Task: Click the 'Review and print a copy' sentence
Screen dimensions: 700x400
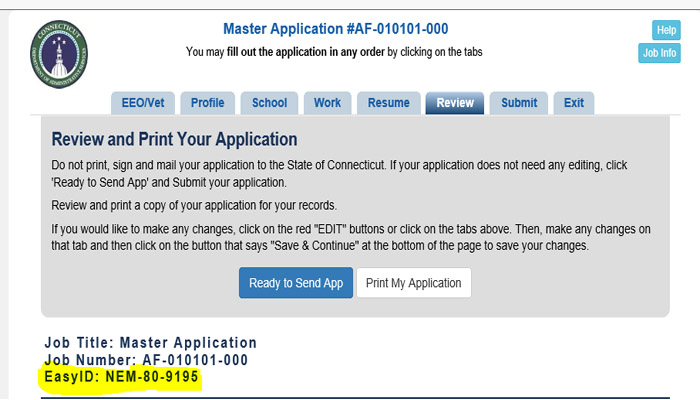Action: click(x=194, y=205)
